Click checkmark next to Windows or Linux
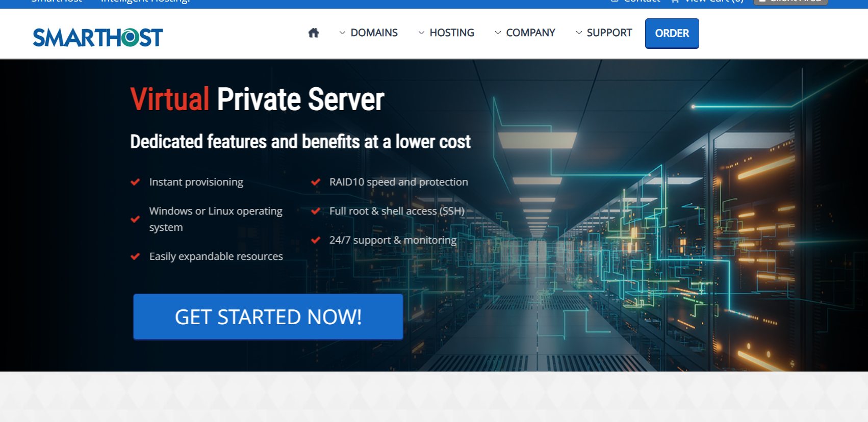 (135, 219)
